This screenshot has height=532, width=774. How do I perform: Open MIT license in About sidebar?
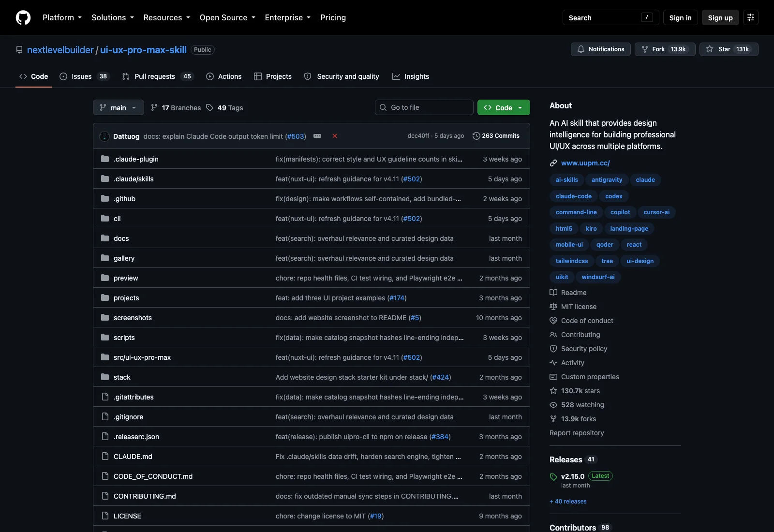[x=573, y=307]
